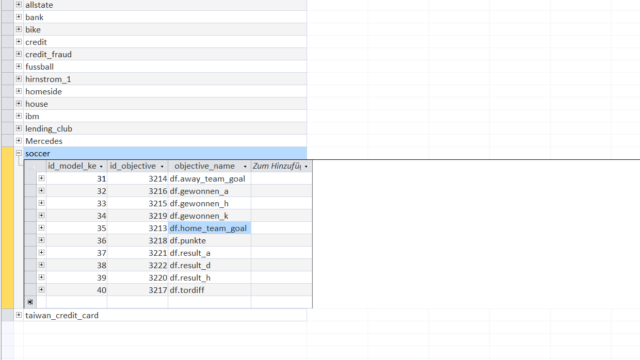Collapse the soccer subdatasheet
The image size is (640, 360).
pos(19,153)
